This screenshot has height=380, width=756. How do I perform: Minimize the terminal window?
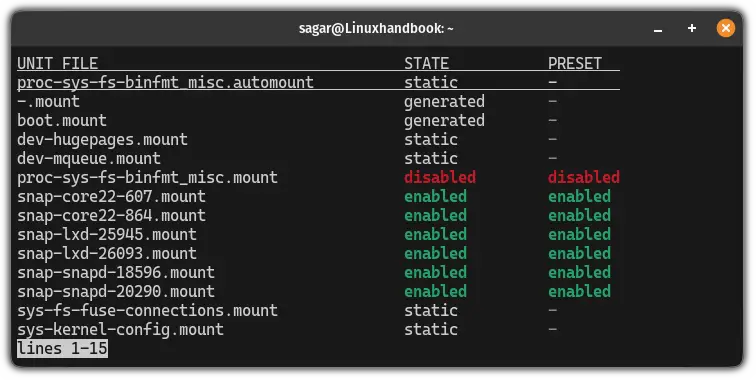pyautogui.click(x=658, y=29)
